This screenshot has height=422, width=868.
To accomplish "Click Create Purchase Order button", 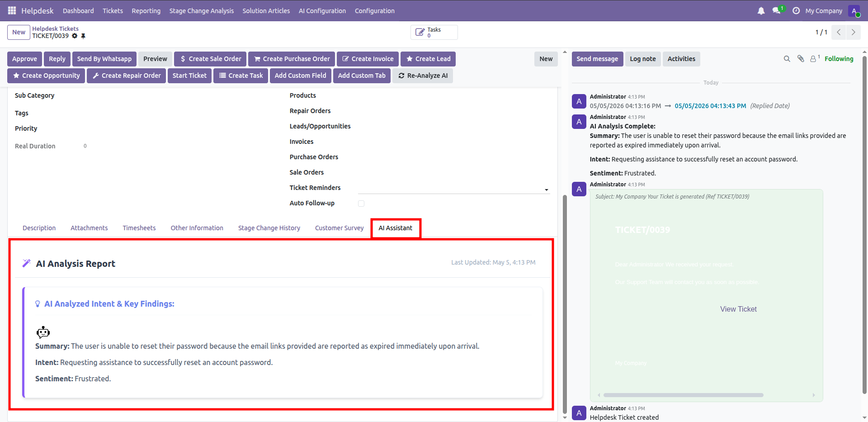I will [292, 59].
